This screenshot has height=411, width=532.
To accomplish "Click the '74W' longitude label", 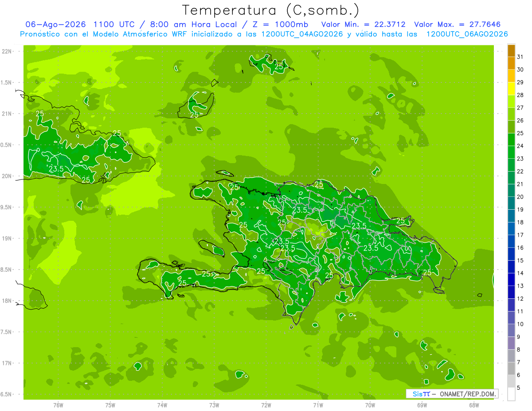I will click(x=162, y=405).
